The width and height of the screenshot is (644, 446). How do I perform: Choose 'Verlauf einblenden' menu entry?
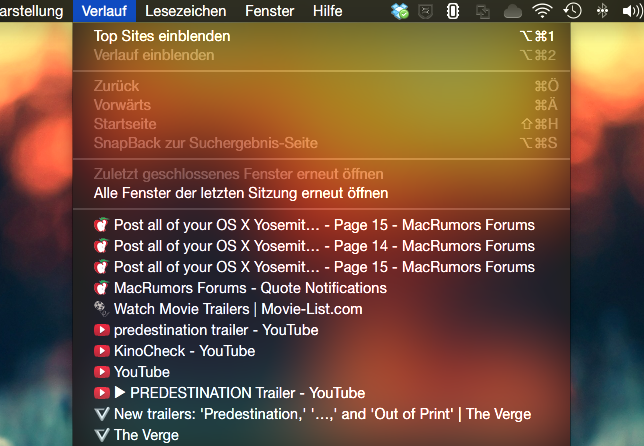point(322,55)
